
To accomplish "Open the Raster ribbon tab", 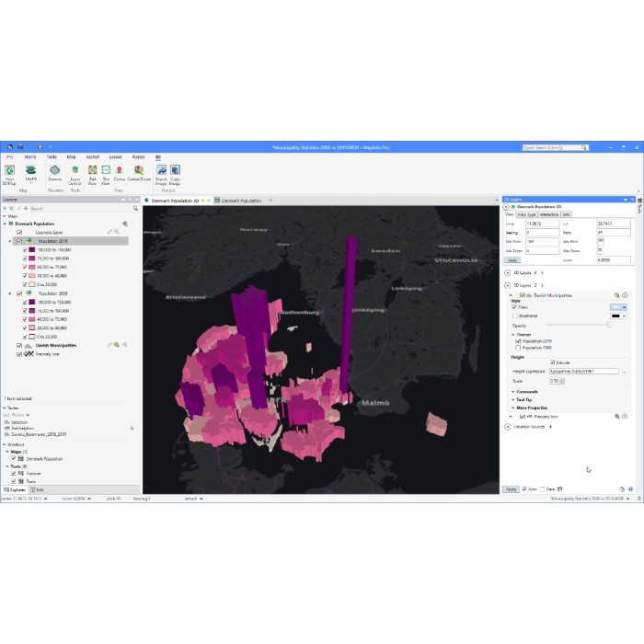I will point(138,157).
